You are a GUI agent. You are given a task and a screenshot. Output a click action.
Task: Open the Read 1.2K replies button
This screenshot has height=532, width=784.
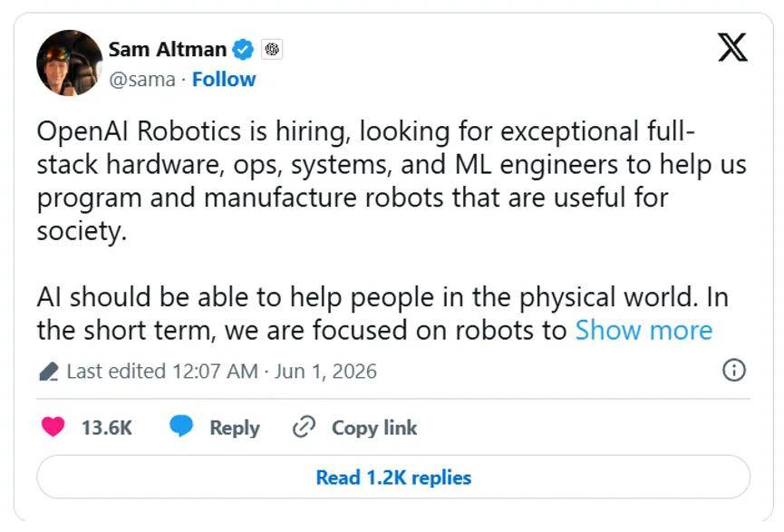(x=393, y=477)
